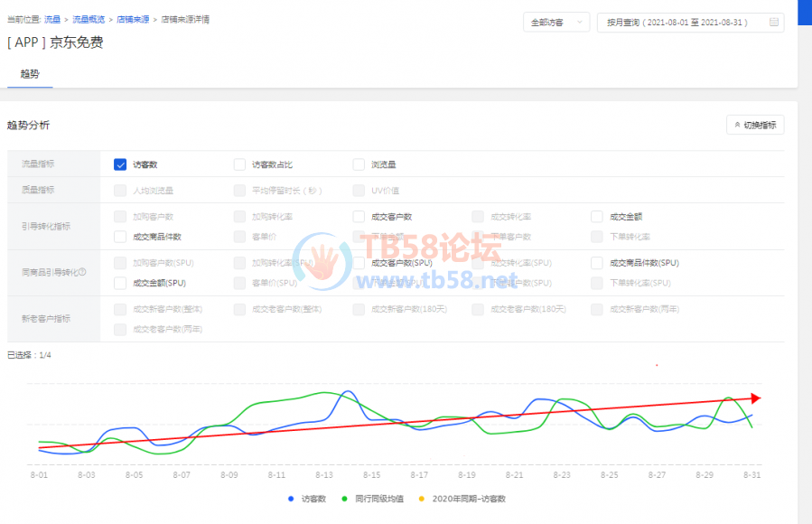Click the 8-01 date label on chart axis
The image size is (812, 524).
(39, 475)
